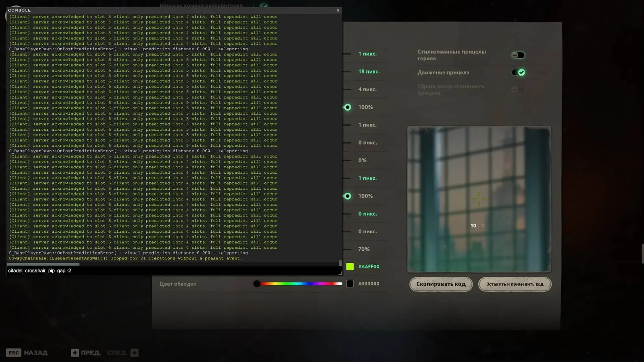Click the #AAFF00 green color swatch
The image size is (644, 362).
click(350, 266)
